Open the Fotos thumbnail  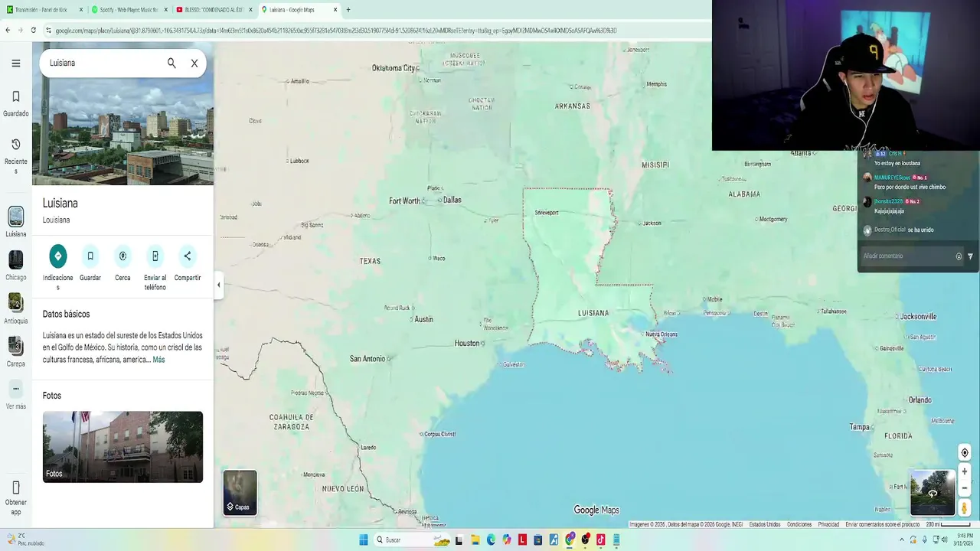(122, 447)
